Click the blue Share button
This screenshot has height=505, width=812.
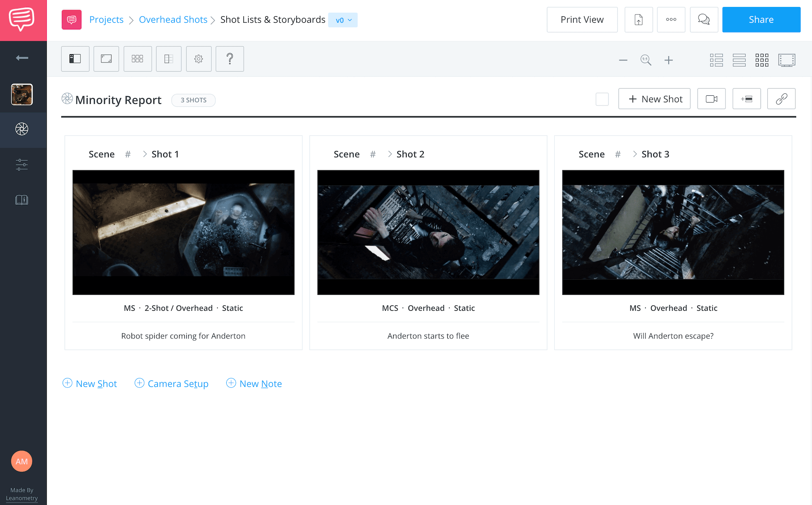761,19
